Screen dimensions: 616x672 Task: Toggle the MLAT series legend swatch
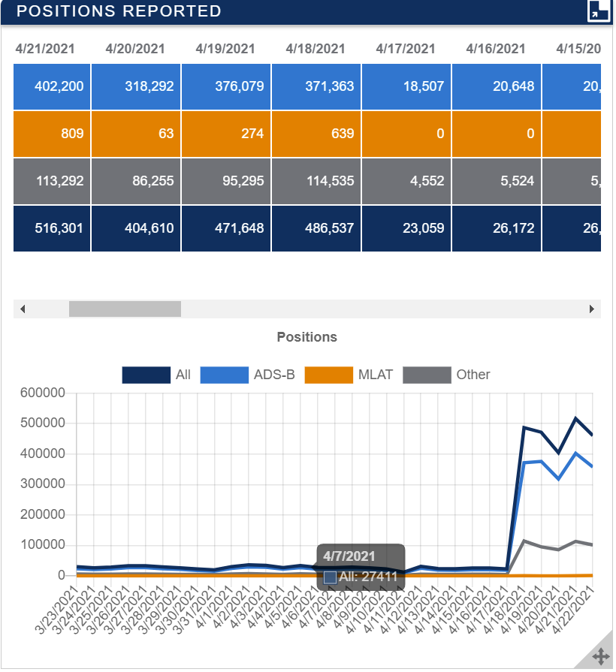329,375
